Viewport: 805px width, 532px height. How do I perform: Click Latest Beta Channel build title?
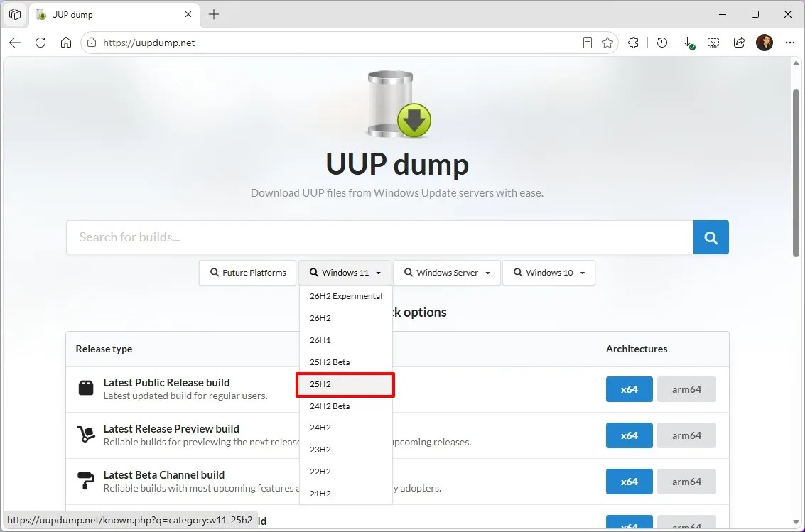click(x=164, y=475)
